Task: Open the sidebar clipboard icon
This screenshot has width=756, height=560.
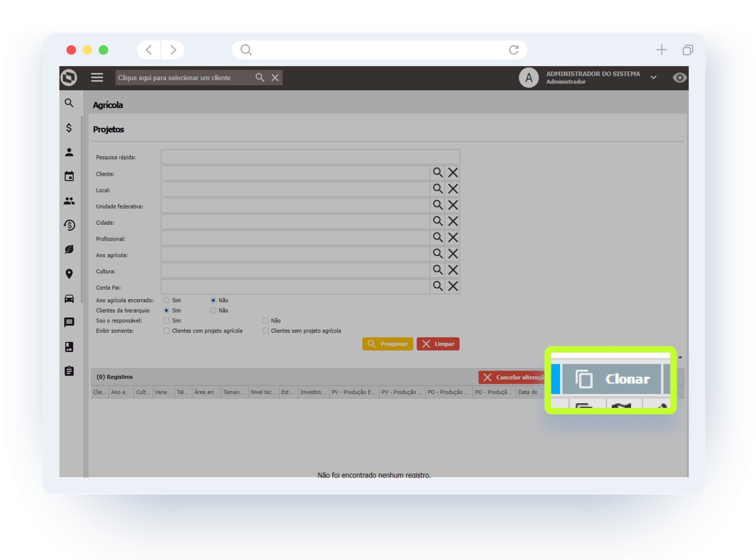Action: pyautogui.click(x=69, y=371)
